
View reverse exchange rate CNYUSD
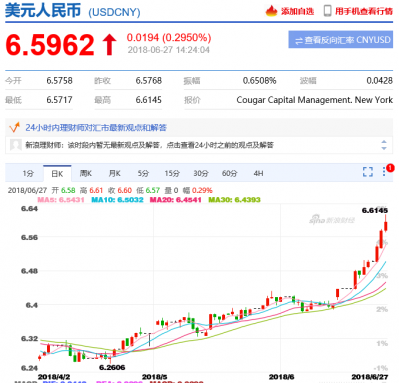pyautogui.click(x=340, y=40)
